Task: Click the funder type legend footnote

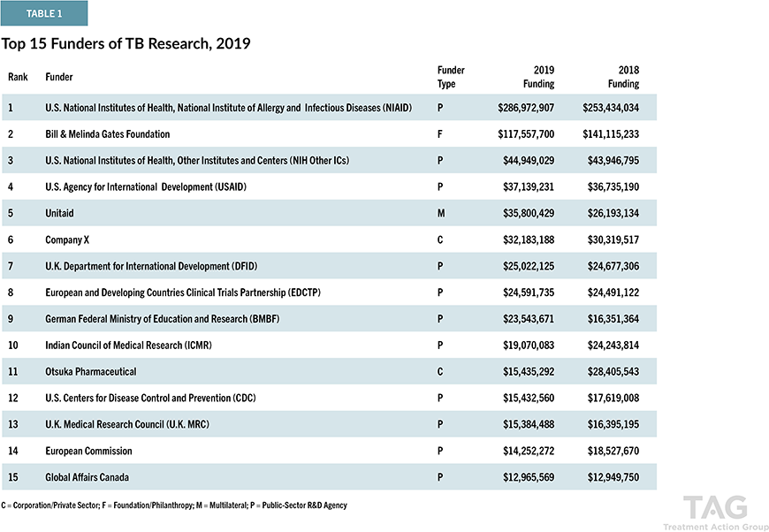Action: coord(174,505)
